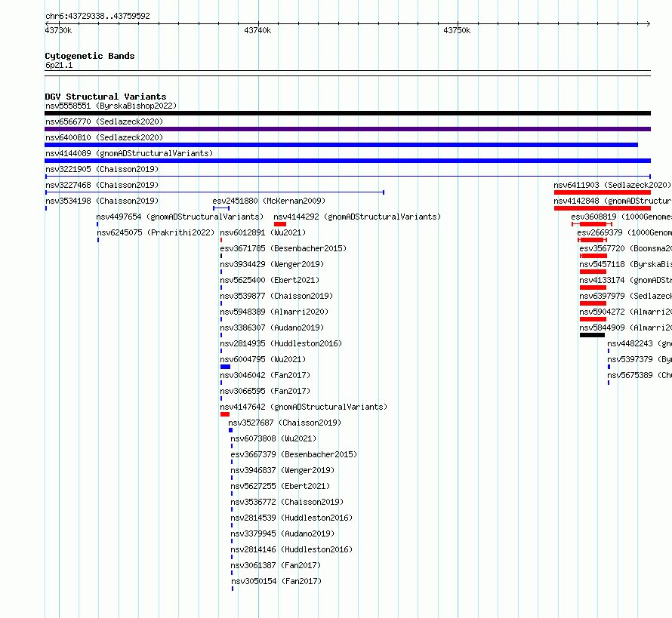This screenshot has width=672, height=618.
Task: Click nsv3534198 (Chaisson2019) label
Action: pos(102,201)
